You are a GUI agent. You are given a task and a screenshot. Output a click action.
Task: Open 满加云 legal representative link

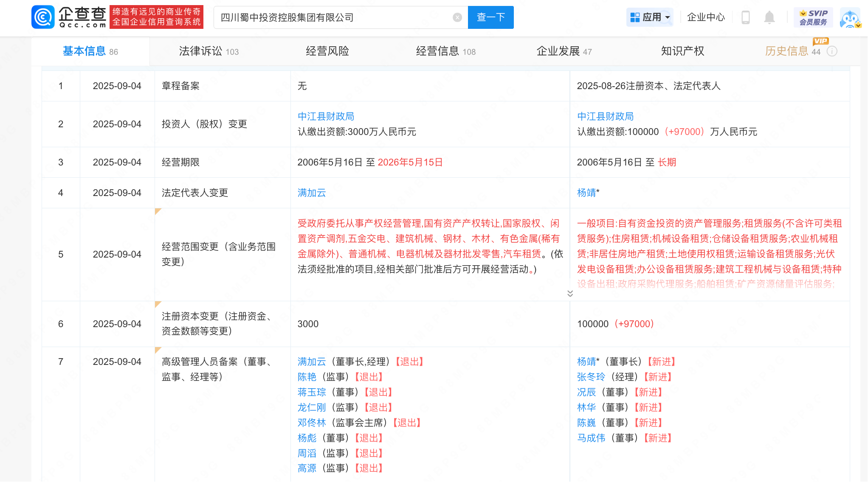pyautogui.click(x=312, y=193)
